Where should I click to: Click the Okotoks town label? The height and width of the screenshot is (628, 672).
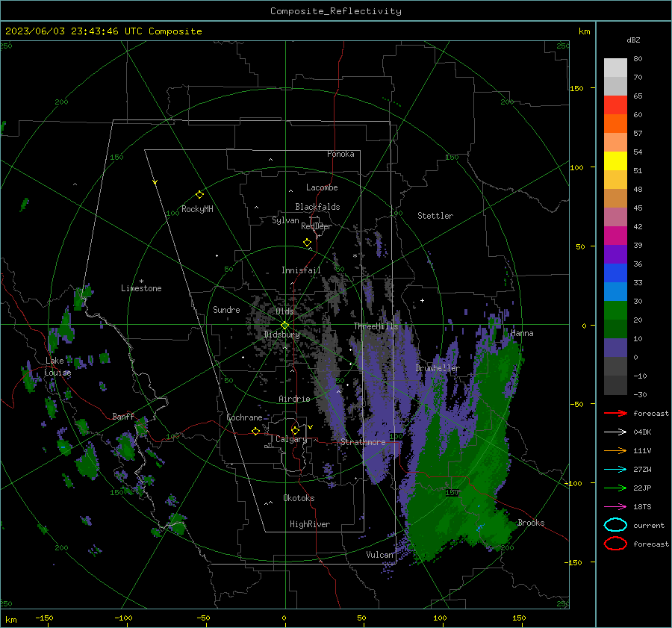tap(299, 498)
